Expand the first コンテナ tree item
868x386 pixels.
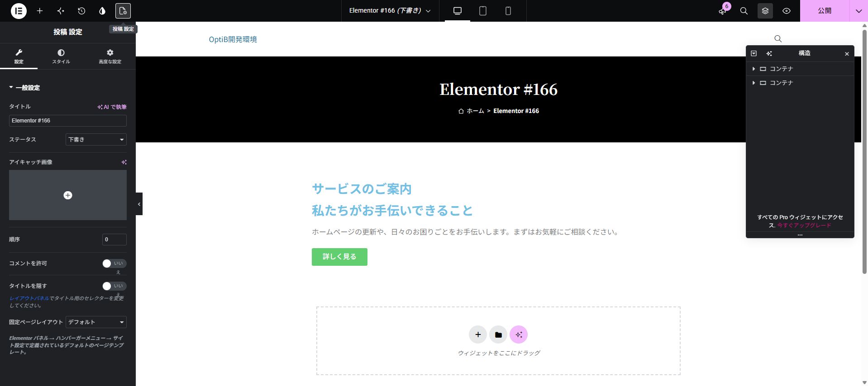pos(754,69)
